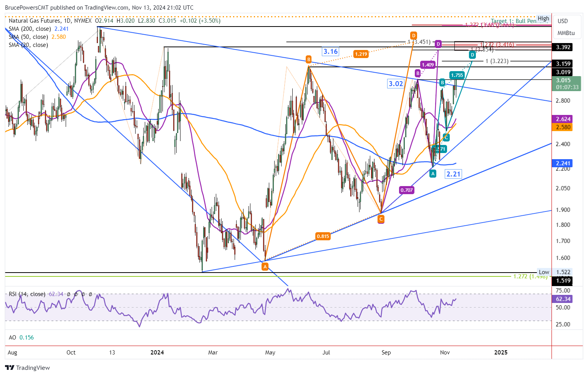Click the purple 0.707 ratio label
Viewport: 588px width, 376px height.
pyautogui.click(x=407, y=190)
